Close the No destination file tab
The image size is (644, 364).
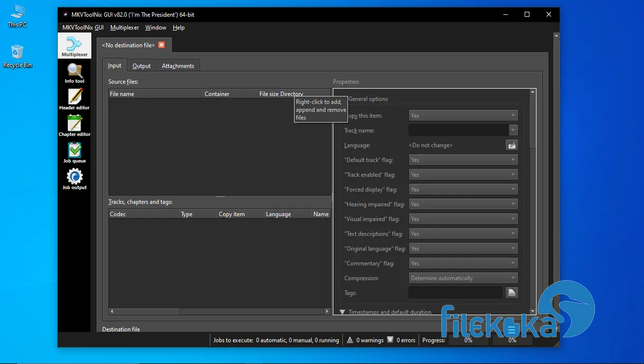pyautogui.click(x=161, y=45)
